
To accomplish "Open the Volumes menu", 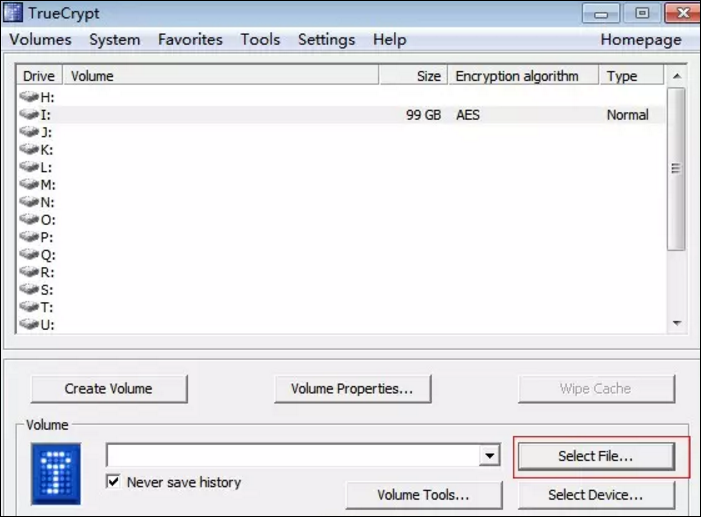I will point(40,39).
